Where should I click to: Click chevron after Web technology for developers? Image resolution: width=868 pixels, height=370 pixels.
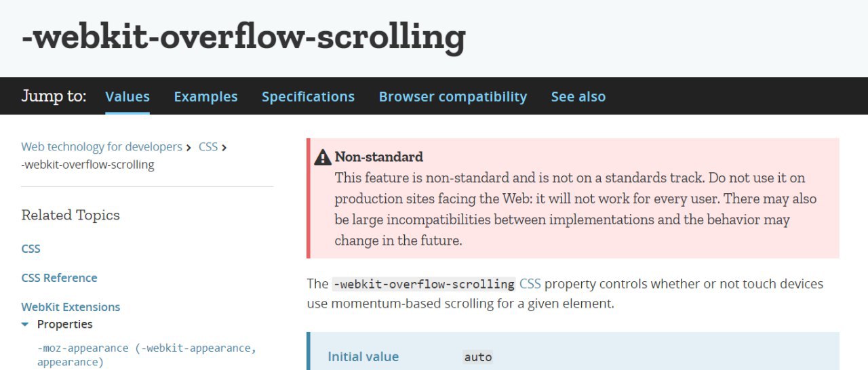[x=189, y=147]
